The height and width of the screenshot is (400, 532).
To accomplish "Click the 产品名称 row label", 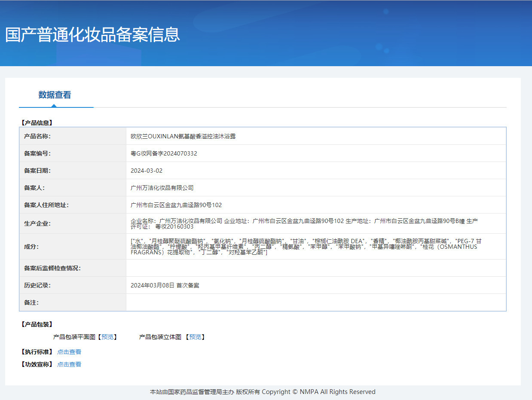I will (x=37, y=136).
